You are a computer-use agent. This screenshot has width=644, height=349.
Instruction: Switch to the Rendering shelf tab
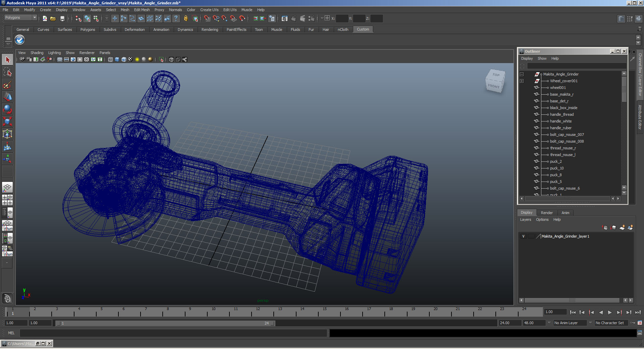point(210,30)
